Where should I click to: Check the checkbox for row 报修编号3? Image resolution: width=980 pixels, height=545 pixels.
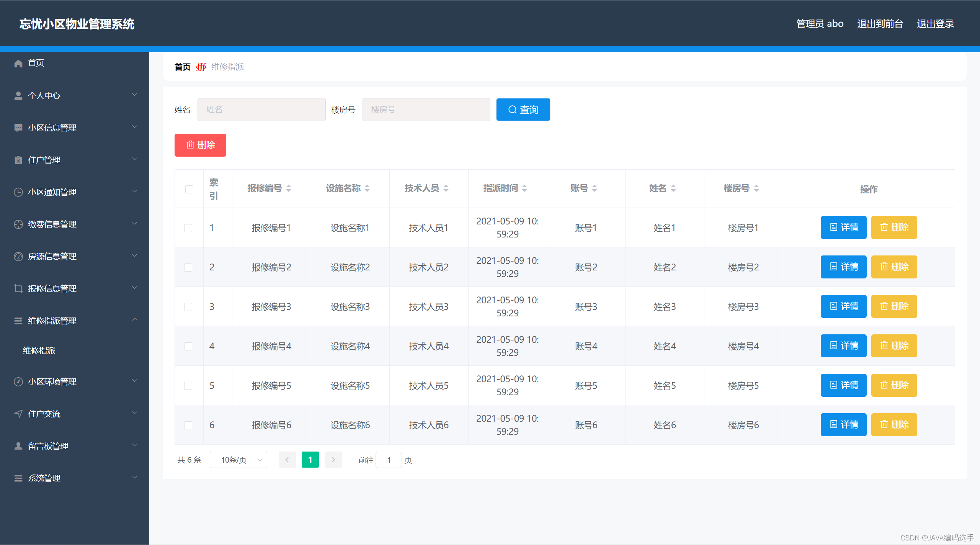188,307
